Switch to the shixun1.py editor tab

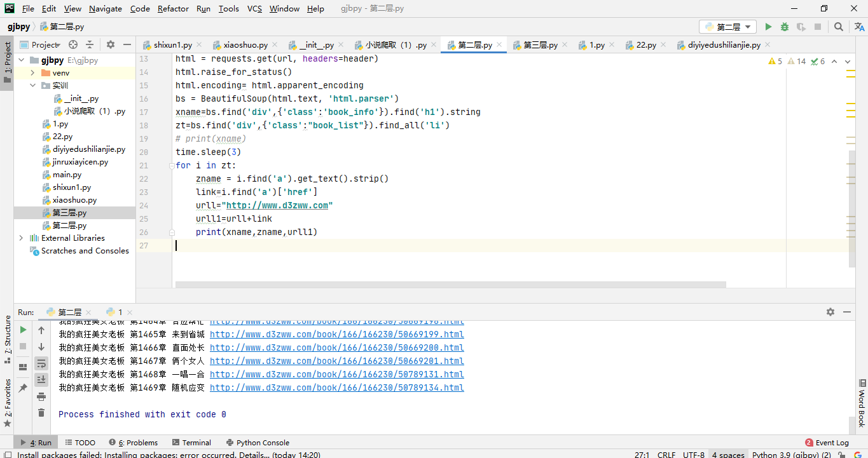(172, 45)
